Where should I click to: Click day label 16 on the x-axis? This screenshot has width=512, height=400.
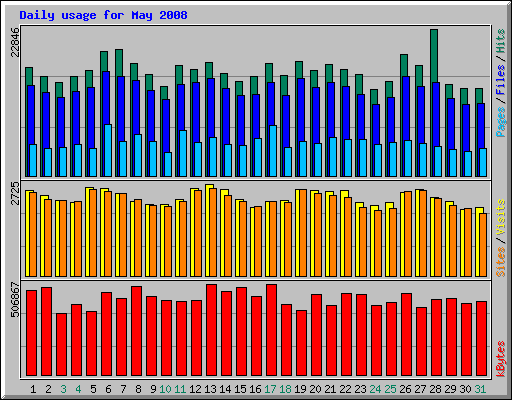[x=255, y=389]
